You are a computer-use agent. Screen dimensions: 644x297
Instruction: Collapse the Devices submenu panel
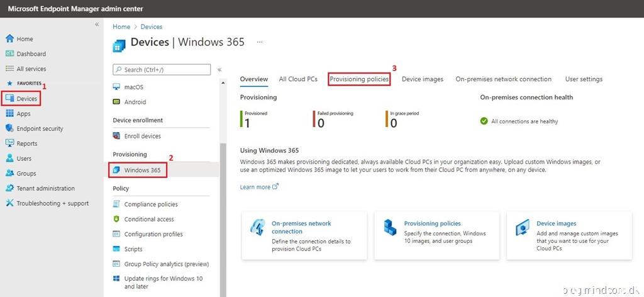click(x=219, y=70)
